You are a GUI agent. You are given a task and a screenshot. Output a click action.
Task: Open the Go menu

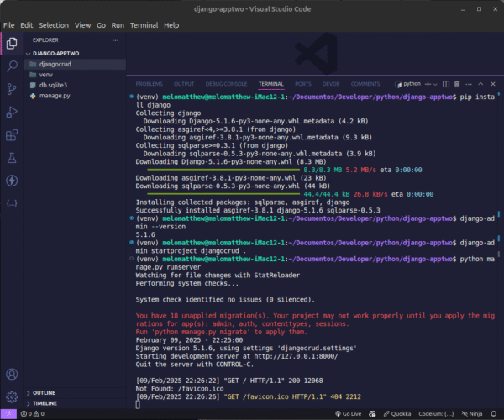tap(102, 25)
